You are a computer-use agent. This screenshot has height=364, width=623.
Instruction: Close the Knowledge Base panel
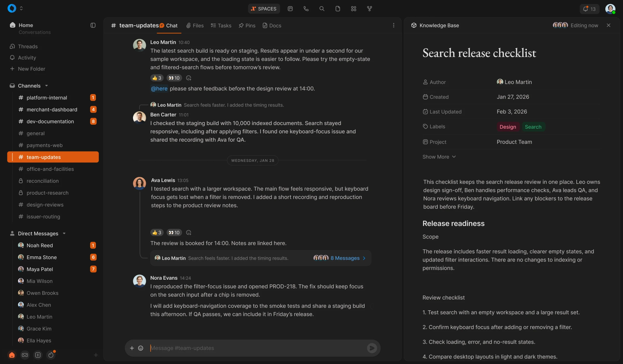pyautogui.click(x=608, y=25)
